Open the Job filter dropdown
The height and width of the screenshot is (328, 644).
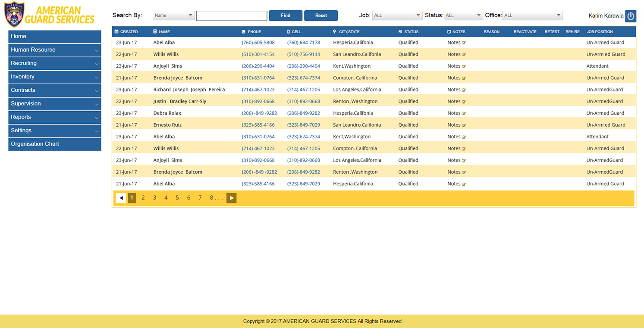[x=397, y=16]
